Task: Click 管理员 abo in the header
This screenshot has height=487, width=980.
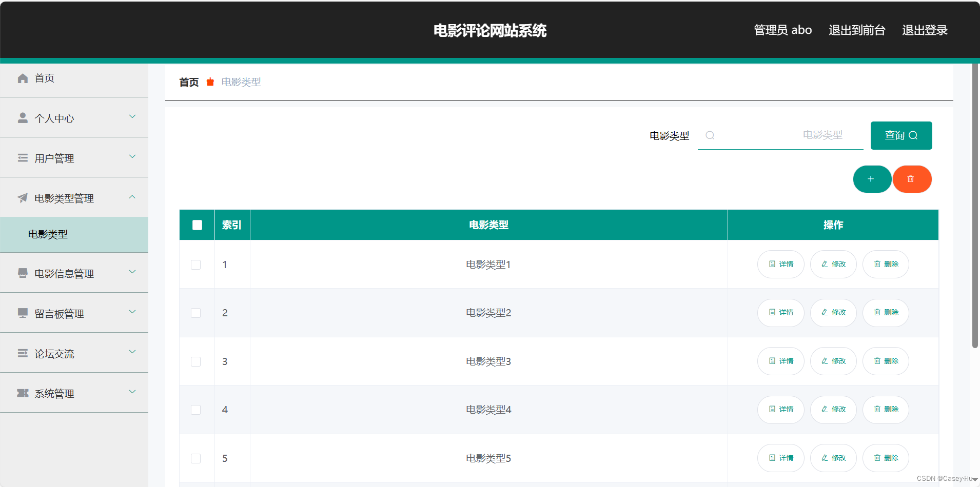Action: pyautogui.click(x=782, y=30)
